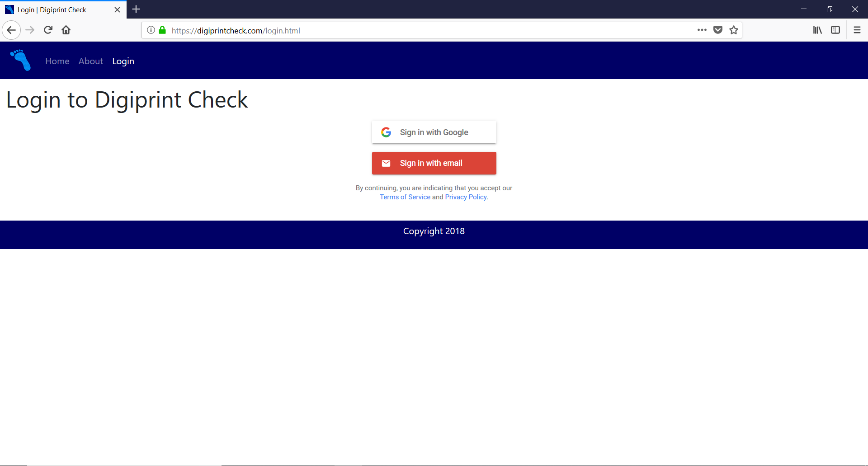Open the Terms of Service link
The image size is (868, 466).
[405, 197]
